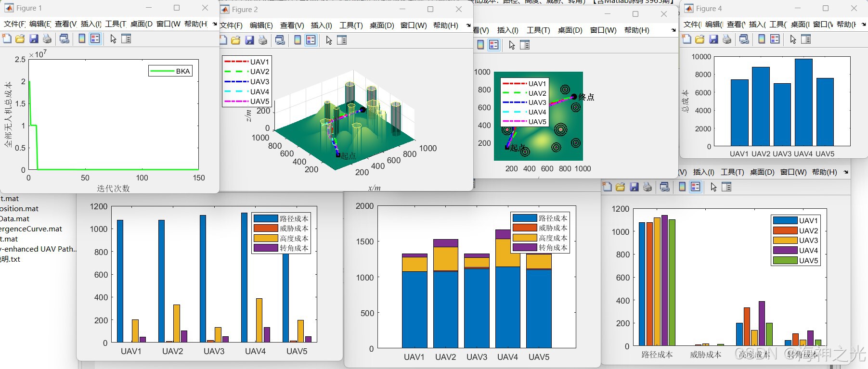Select ergenceCurve.mat in the file list
This screenshot has height=369, width=868.
point(31,229)
